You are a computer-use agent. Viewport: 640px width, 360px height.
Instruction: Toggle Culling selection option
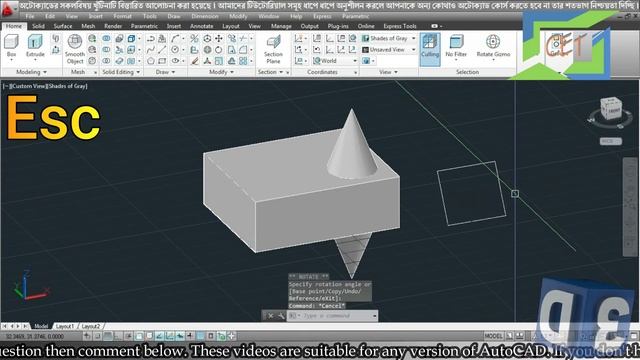430,49
